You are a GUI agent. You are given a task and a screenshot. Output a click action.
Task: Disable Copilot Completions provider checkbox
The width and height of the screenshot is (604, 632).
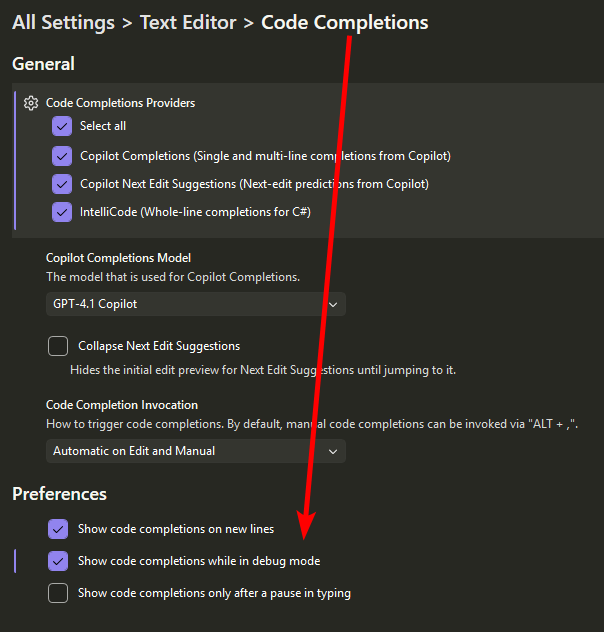62,156
